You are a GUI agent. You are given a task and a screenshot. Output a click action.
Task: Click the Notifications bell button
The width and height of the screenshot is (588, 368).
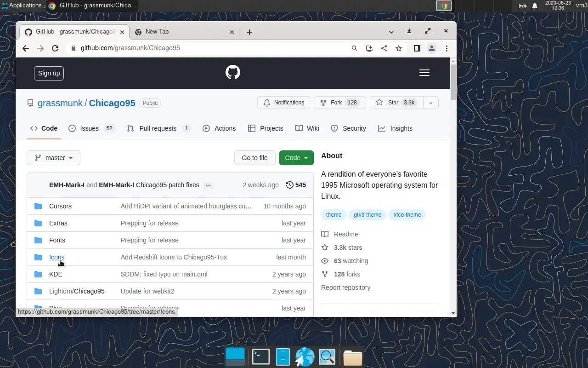click(x=283, y=103)
